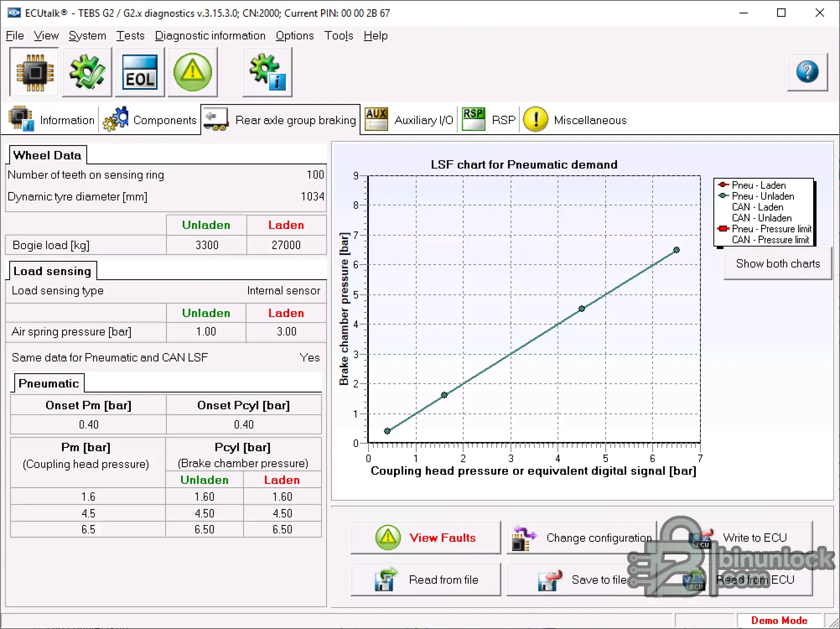
Task: Click the Demo Mode status bar label
Action: (779, 620)
